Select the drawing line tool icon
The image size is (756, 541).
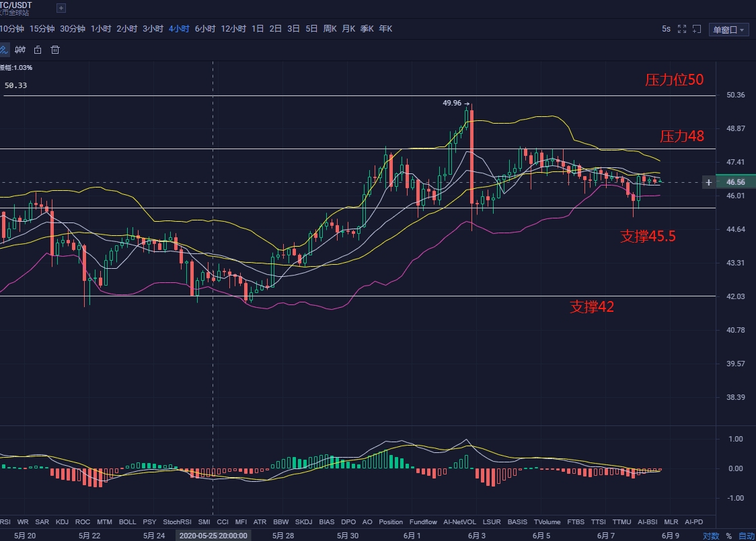click(x=3, y=50)
